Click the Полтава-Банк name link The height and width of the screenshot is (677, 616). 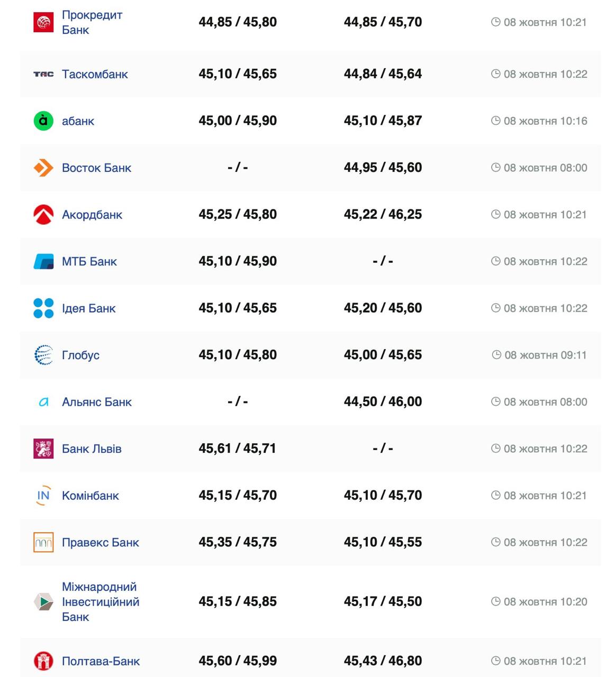click(x=101, y=661)
